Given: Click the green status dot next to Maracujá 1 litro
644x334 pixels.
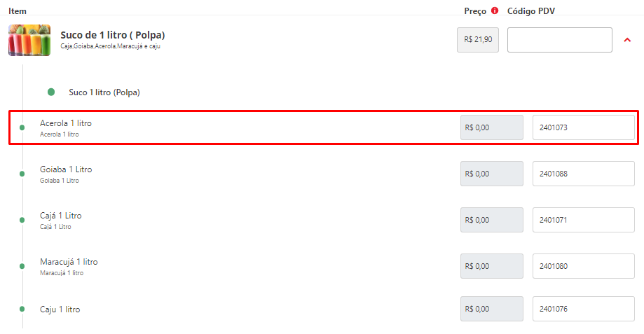Looking at the screenshot, I should (22, 266).
